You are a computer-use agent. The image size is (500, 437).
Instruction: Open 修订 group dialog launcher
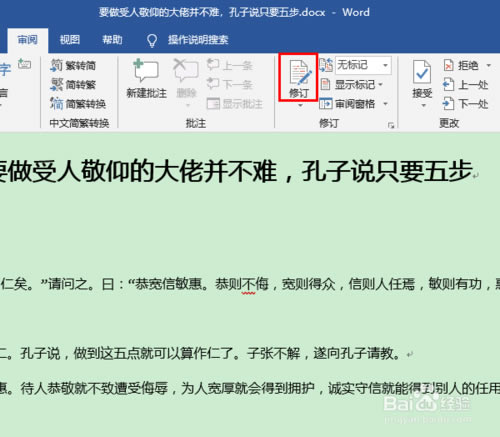(x=391, y=125)
